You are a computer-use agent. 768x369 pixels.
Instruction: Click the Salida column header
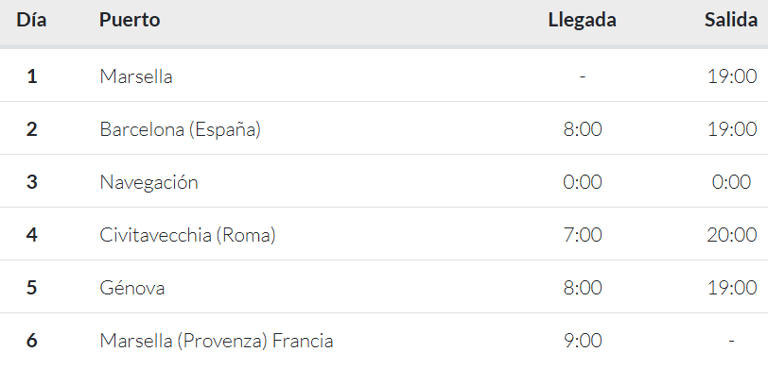click(x=731, y=20)
